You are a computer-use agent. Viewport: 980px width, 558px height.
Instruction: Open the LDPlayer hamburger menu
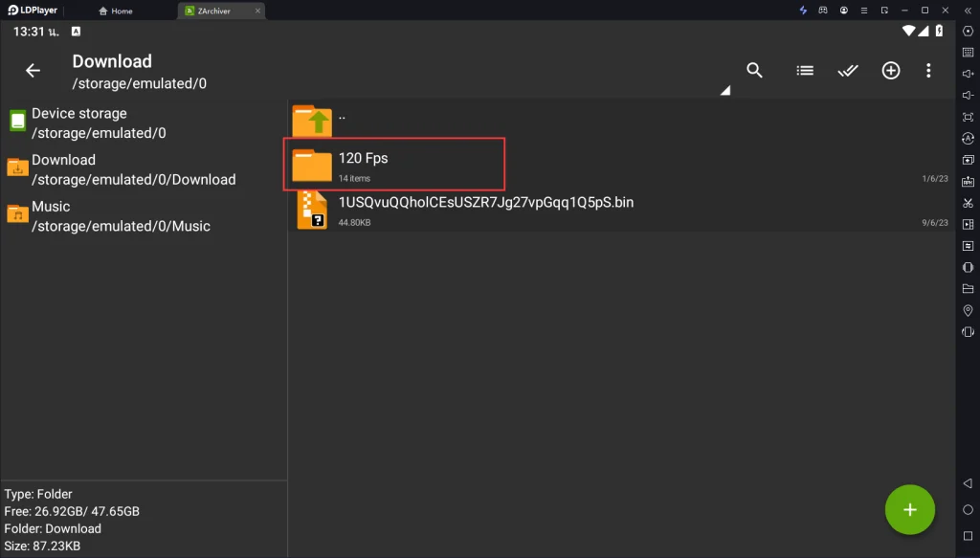[864, 10]
